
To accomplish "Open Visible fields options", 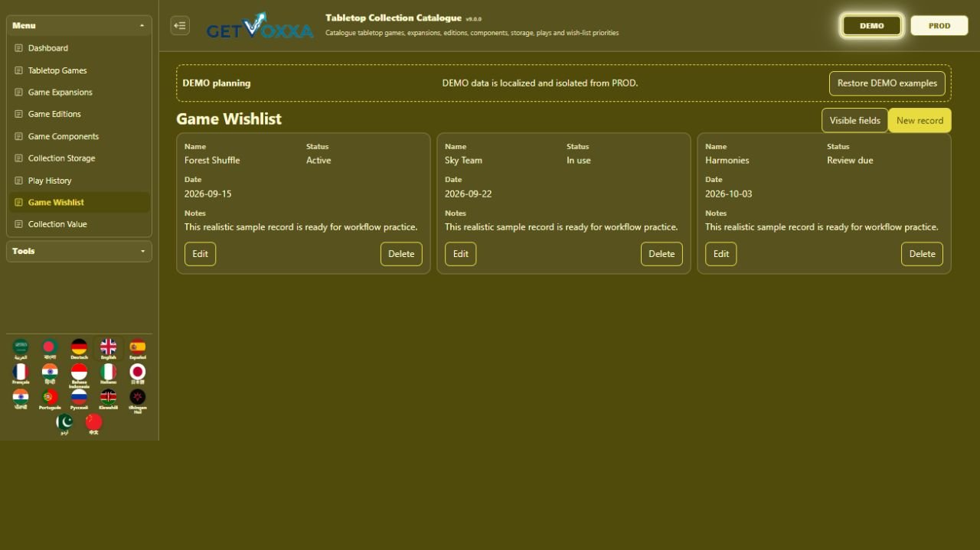I will [x=854, y=120].
